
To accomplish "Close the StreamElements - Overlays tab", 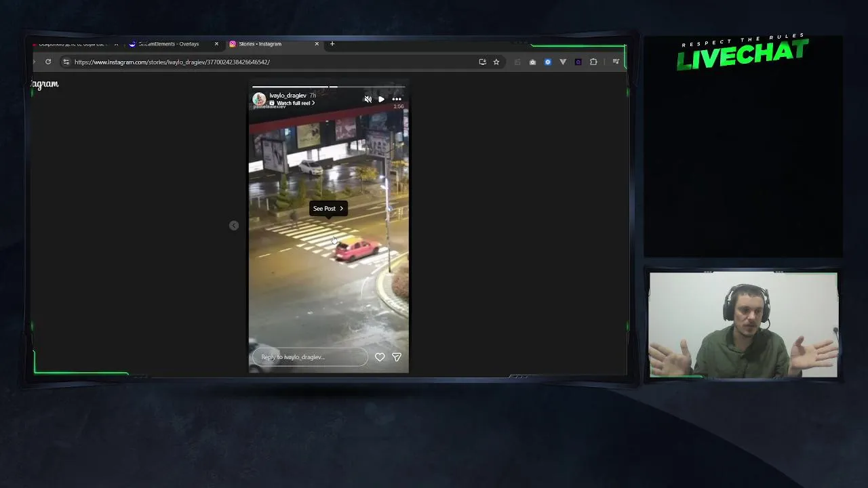I will click(216, 44).
